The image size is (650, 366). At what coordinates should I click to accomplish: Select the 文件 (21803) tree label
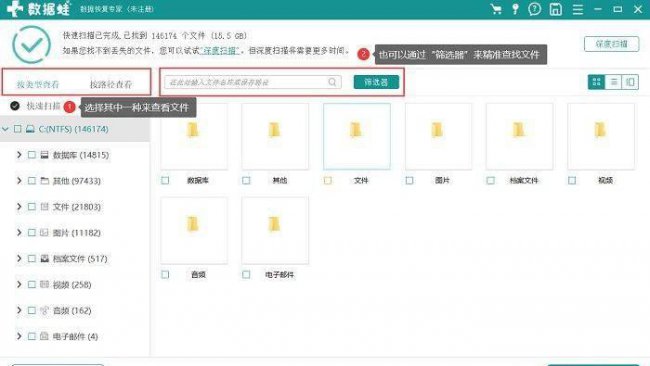coord(77,207)
